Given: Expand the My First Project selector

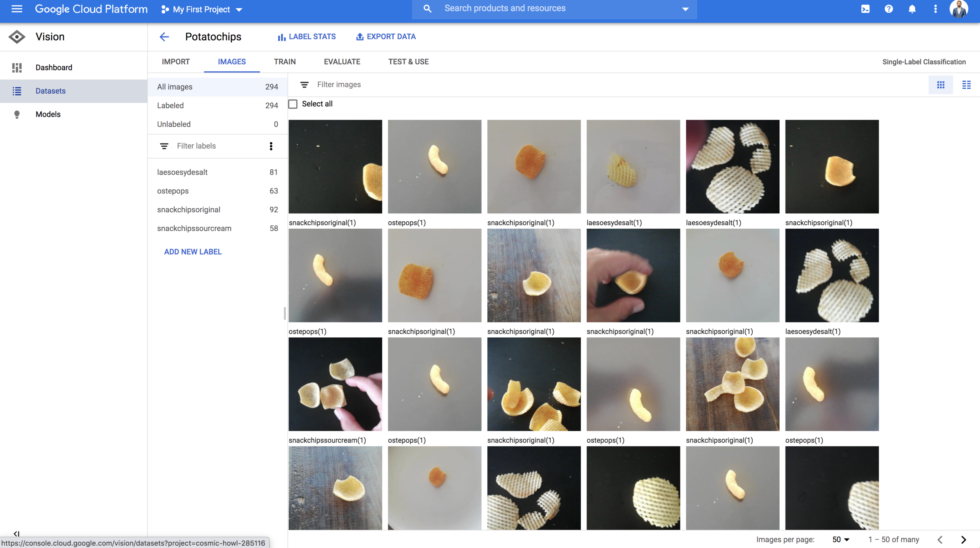Looking at the screenshot, I should point(202,9).
